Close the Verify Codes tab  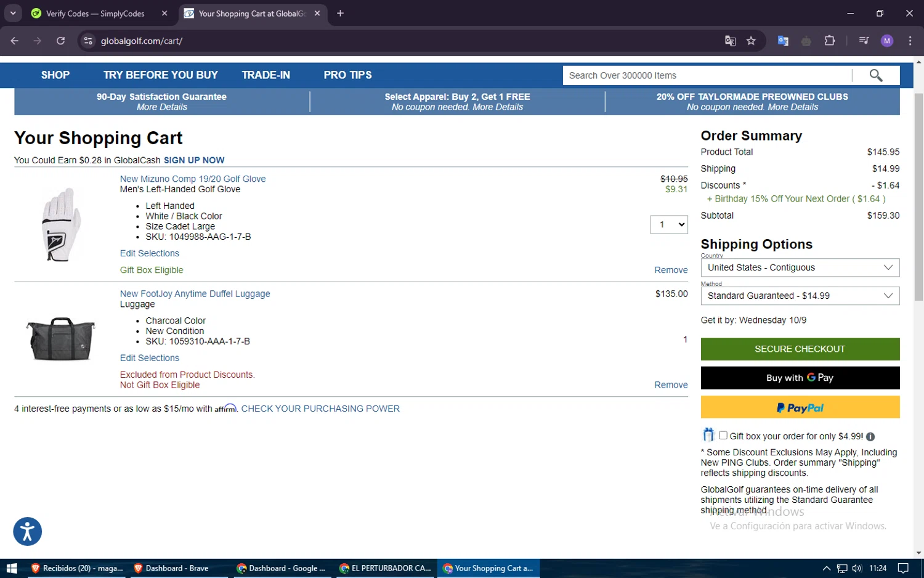pyautogui.click(x=164, y=13)
